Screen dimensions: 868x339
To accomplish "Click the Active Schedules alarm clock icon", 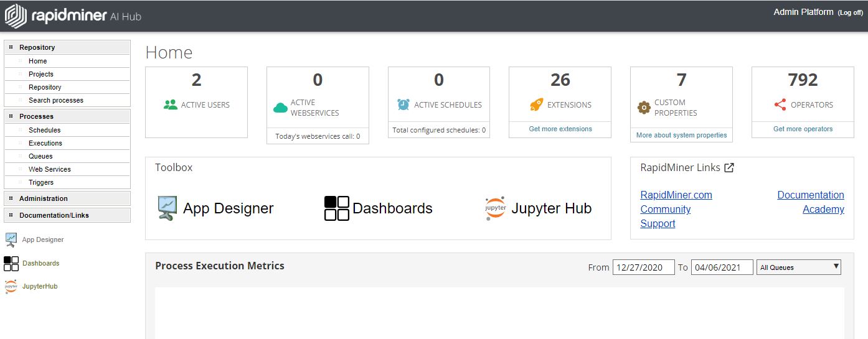I will (x=403, y=104).
